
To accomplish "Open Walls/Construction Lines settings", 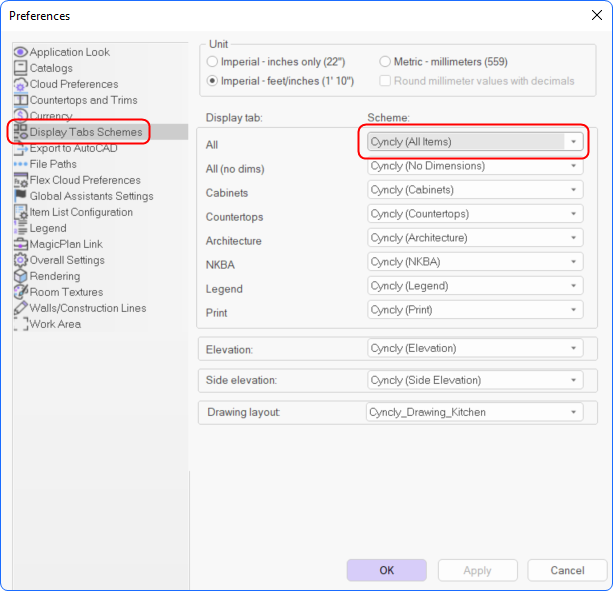I will (x=88, y=308).
